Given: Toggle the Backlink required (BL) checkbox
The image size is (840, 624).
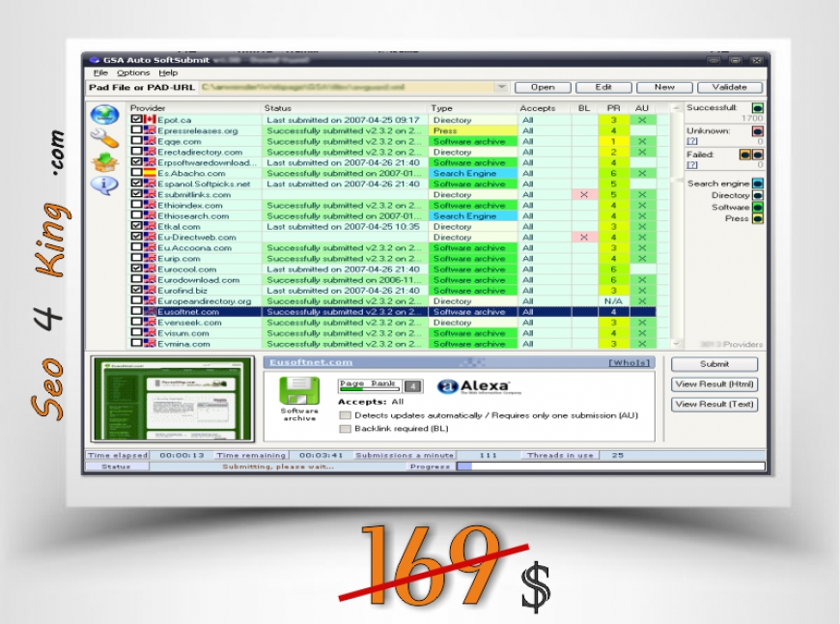Looking at the screenshot, I should (x=345, y=429).
